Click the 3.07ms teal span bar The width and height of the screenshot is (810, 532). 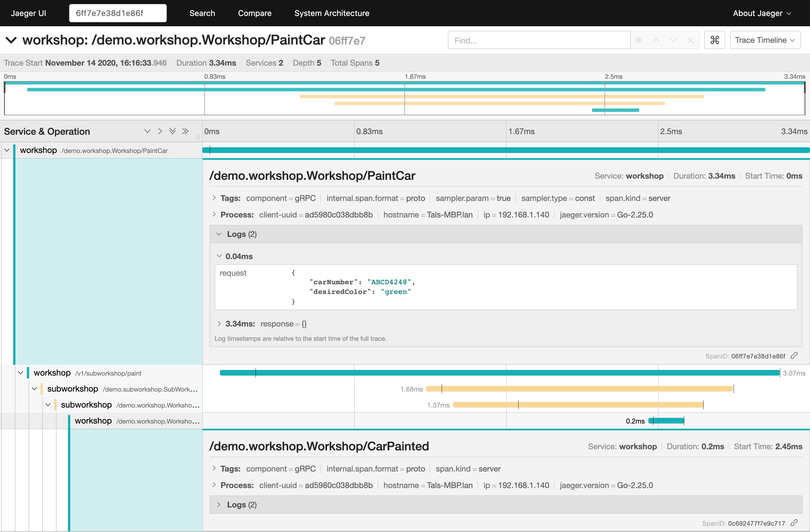[500, 373]
